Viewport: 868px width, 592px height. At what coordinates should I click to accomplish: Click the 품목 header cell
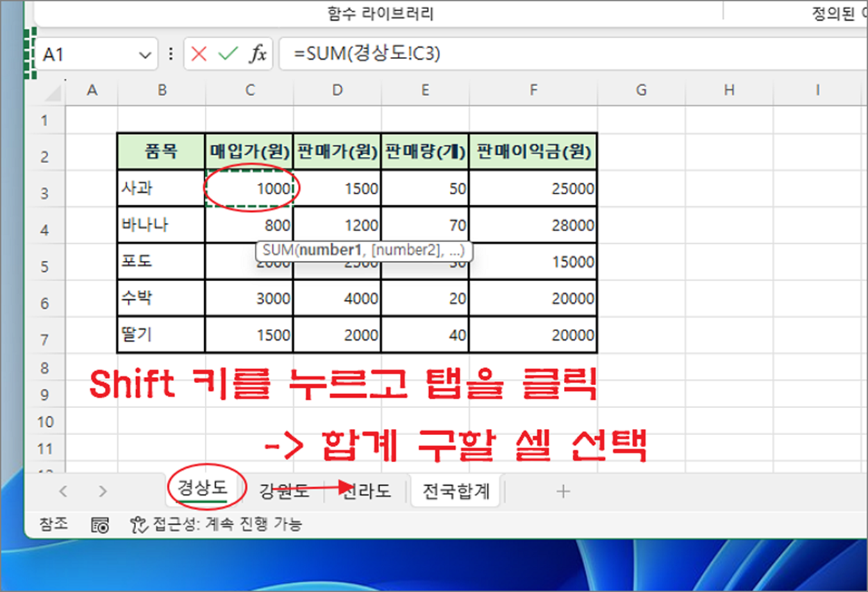pyautogui.click(x=161, y=151)
